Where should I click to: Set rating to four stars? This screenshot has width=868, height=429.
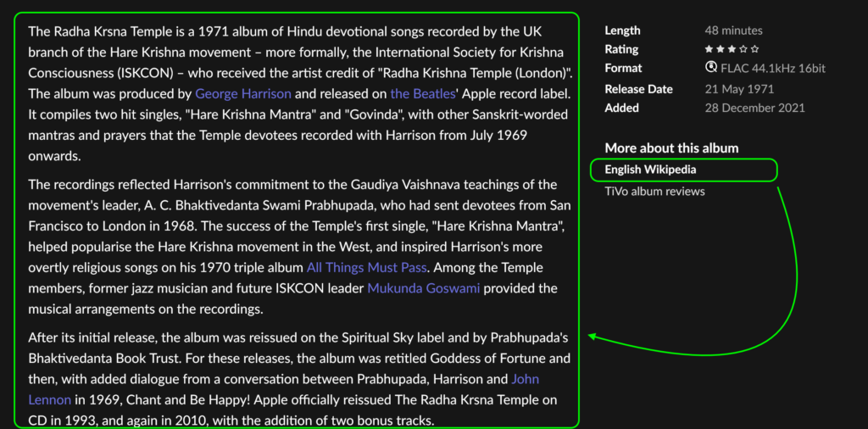coord(743,49)
